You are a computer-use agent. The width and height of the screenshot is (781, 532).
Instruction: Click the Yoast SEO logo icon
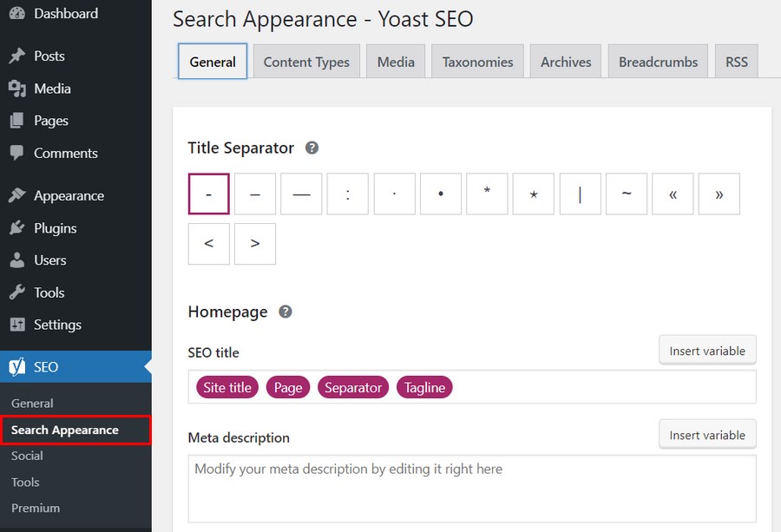tap(17, 367)
